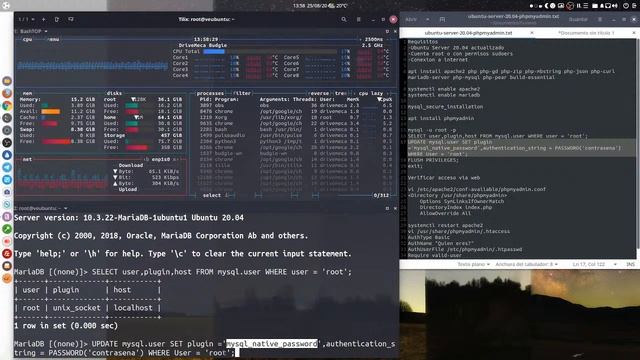Screen dimensions: 640x360
Task: Add a new Tilix terminal session
Action: tap(44, 19)
